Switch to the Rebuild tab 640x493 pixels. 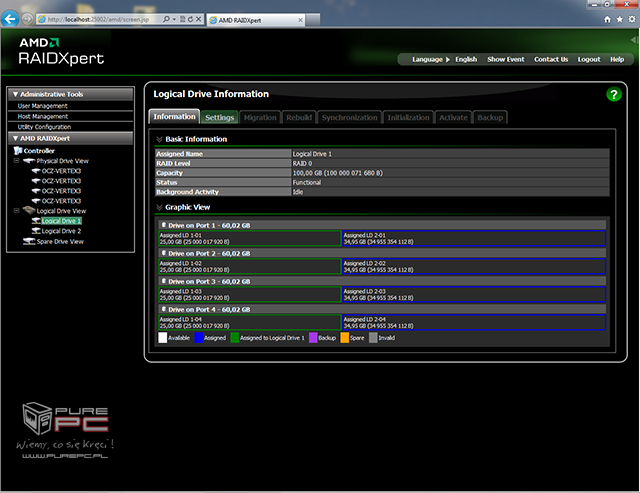299,118
